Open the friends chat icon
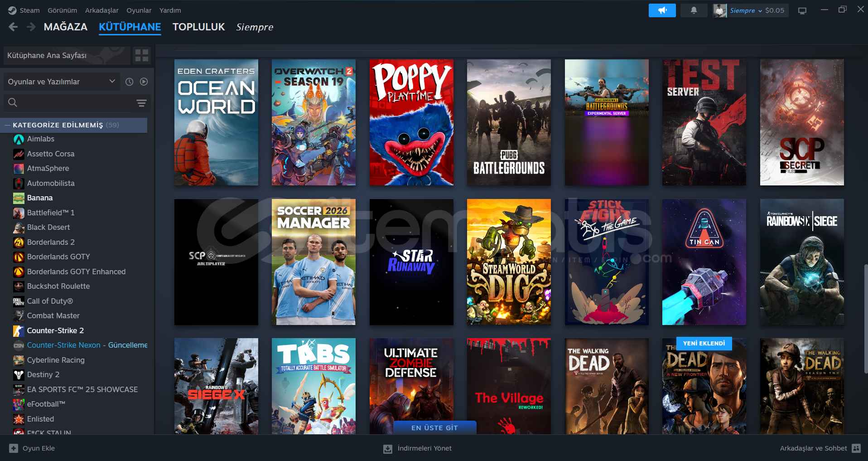Viewport: 868px width, 461px height. point(856,448)
